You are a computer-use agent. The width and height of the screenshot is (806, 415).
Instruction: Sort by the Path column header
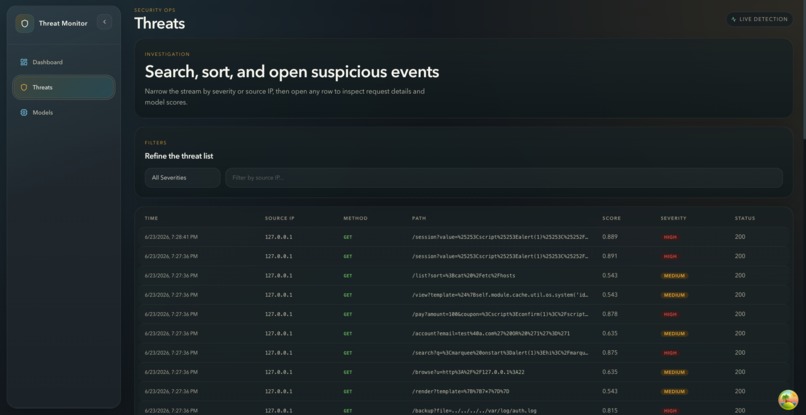pyautogui.click(x=418, y=218)
